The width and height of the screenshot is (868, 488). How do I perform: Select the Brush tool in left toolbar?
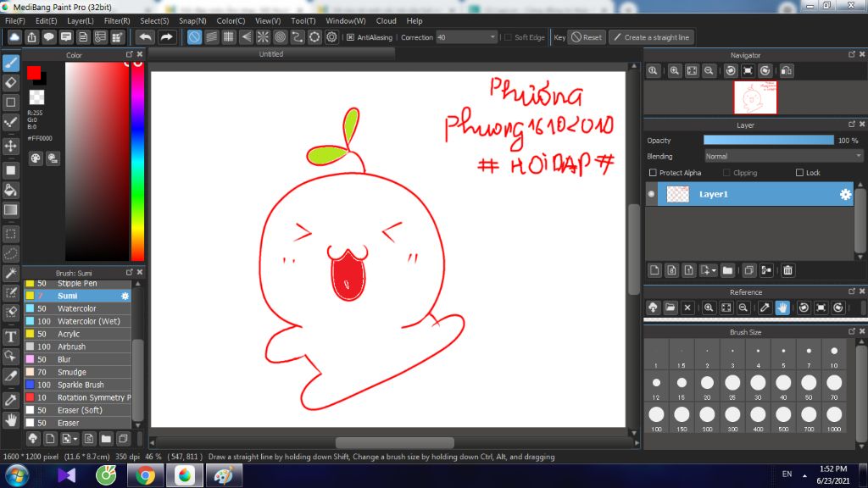10,63
